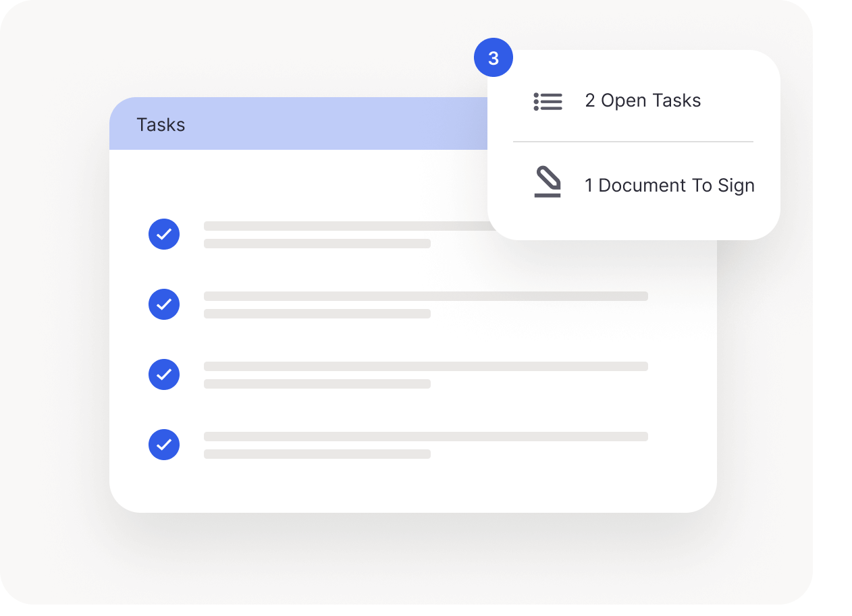Uncheck the first task's blue checkmark

coord(164,234)
